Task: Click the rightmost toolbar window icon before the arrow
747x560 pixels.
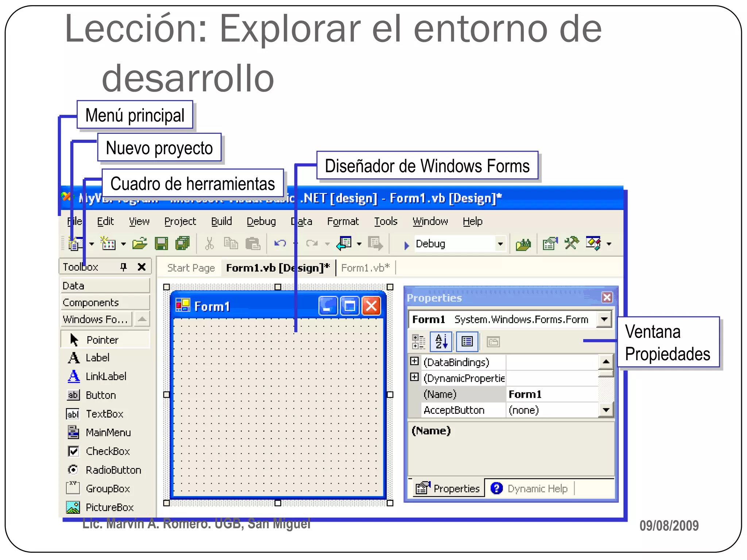Action: (x=593, y=243)
